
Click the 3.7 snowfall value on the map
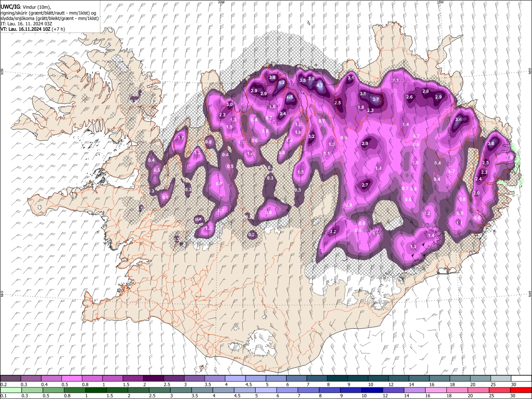tap(376, 99)
